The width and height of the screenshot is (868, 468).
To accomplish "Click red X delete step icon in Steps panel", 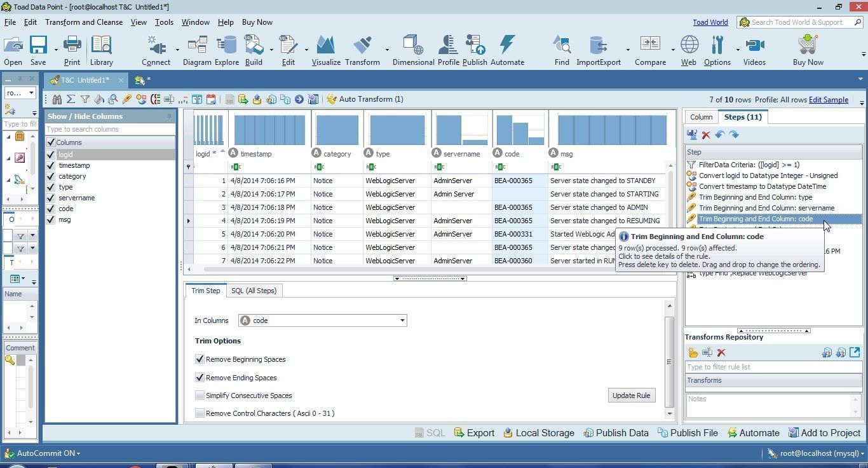I will pos(706,135).
